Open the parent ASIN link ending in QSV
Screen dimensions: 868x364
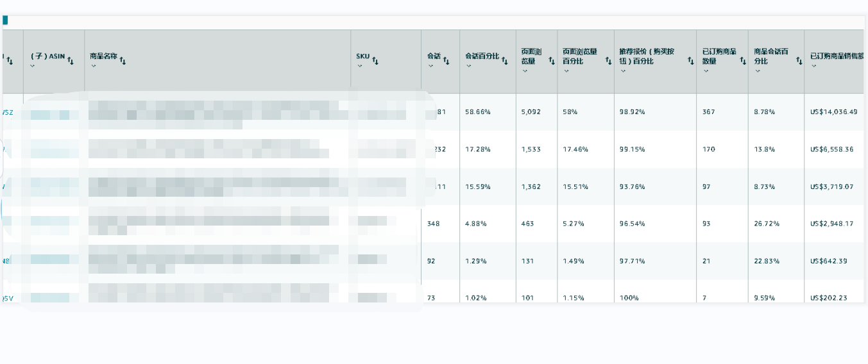[x=8, y=298]
